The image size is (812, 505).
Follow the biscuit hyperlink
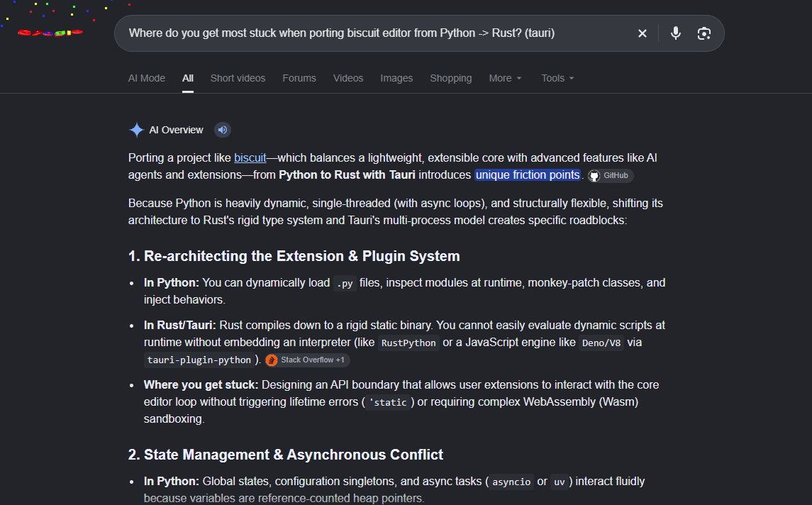point(250,158)
